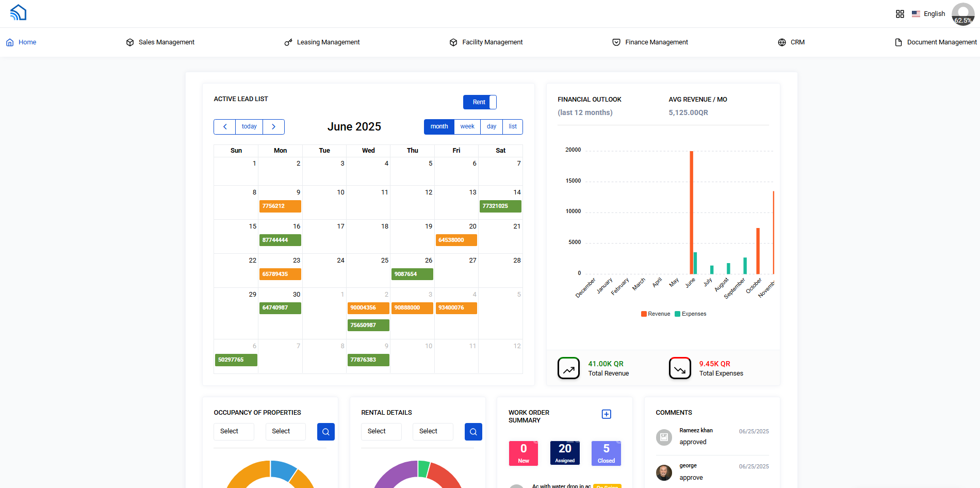
Task: Click the June revenue bar in chart
Action: [691, 213]
